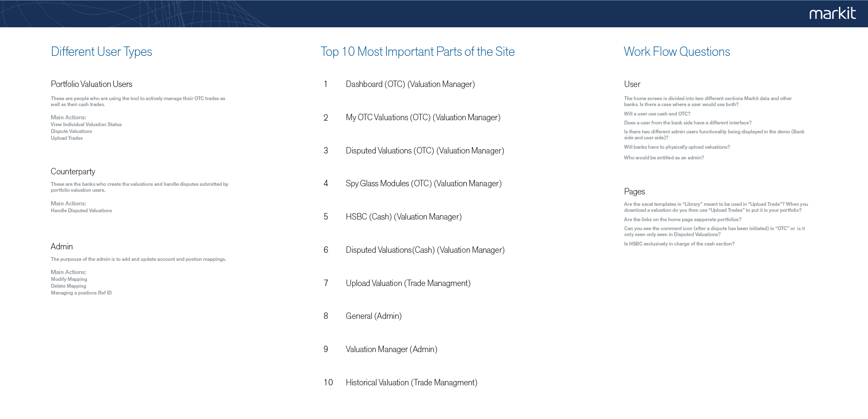Select Dashboard (OTC) list item

tap(410, 84)
